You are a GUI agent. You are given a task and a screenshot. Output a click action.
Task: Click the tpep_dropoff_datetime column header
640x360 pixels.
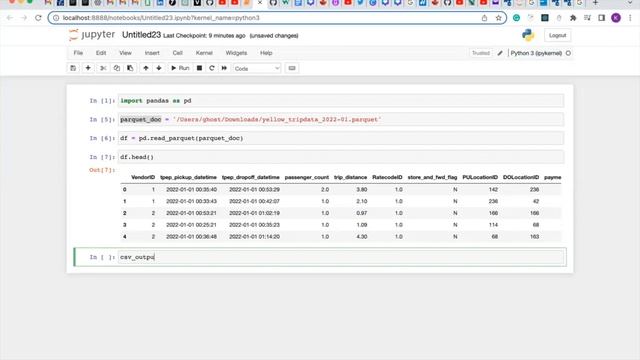(x=251, y=177)
